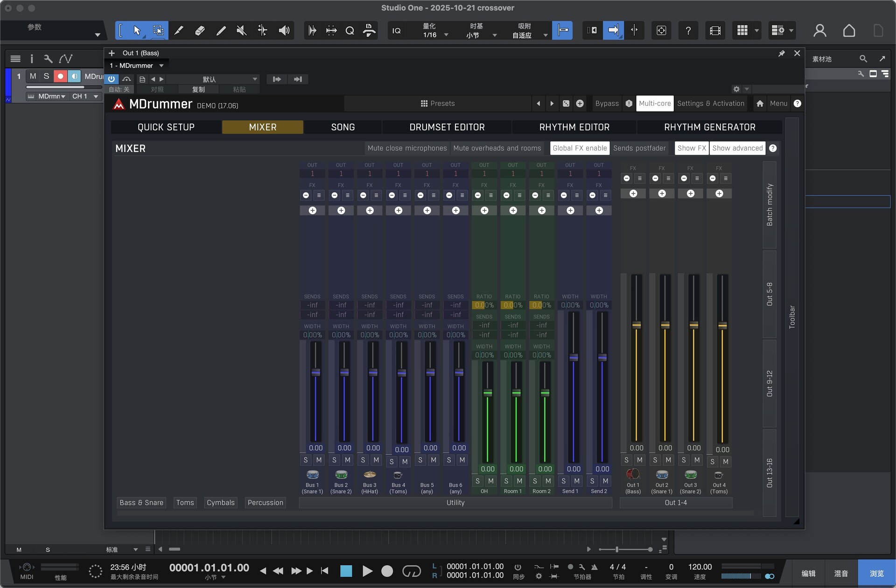
Task: Pin the plugin window
Action: tap(781, 54)
